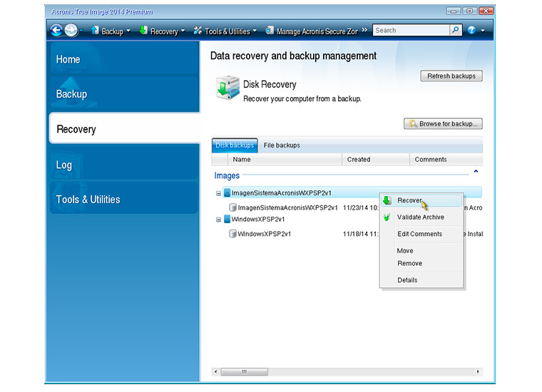This screenshot has height=392, width=542.
Task: Open navigation history dropdown beside Forward arrow
Action: [81, 31]
